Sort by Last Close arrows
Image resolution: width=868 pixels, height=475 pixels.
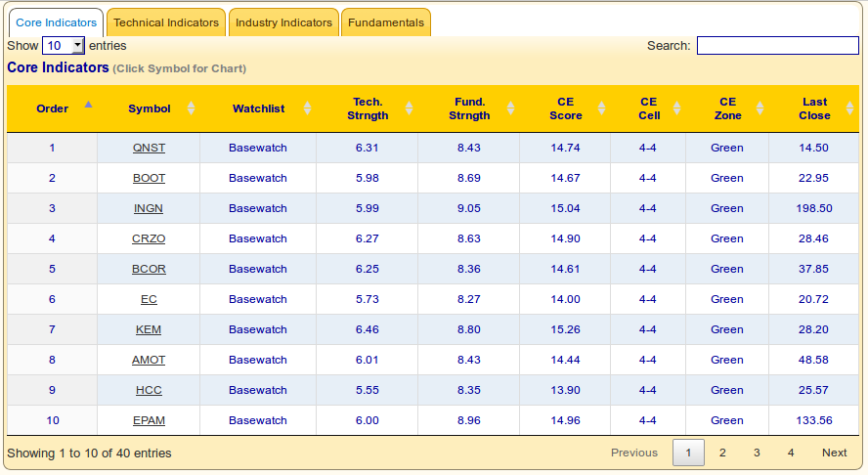[x=850, y=108]
